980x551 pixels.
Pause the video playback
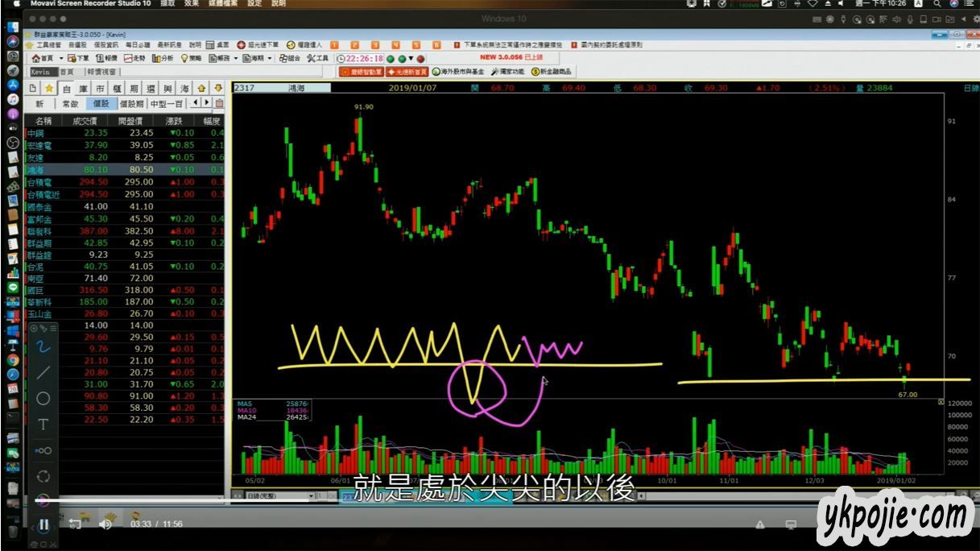tap(43, 524)
